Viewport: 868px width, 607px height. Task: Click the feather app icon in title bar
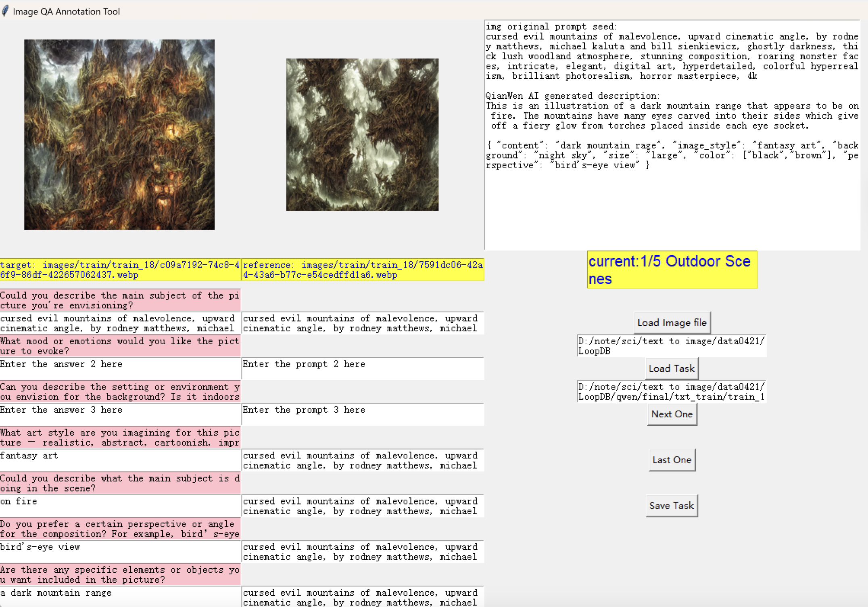(5, 11)
